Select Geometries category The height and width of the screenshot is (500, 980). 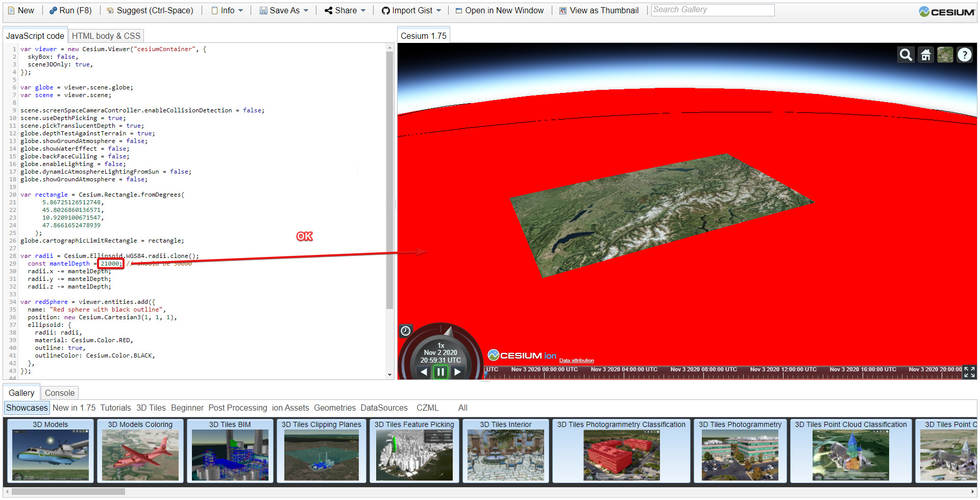(x=335, y=408)
